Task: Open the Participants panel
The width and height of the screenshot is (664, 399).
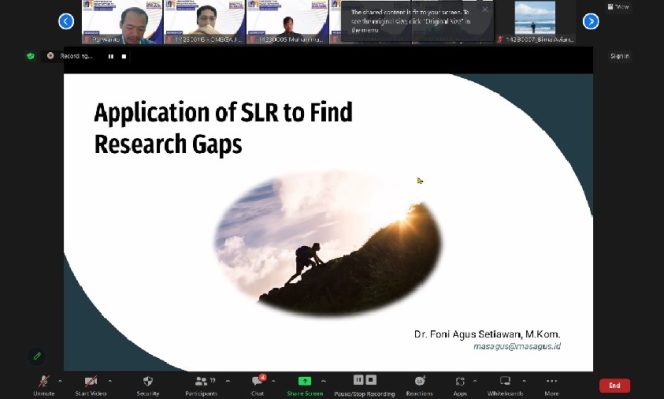Action: [x=201, y=381]
